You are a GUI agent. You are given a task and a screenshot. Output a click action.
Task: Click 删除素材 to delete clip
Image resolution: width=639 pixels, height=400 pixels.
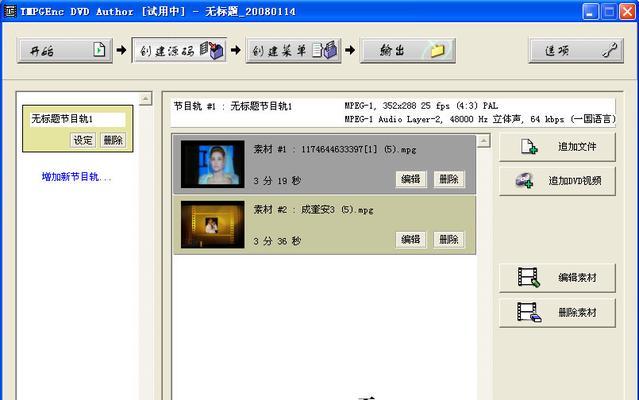tap(557, 313)
